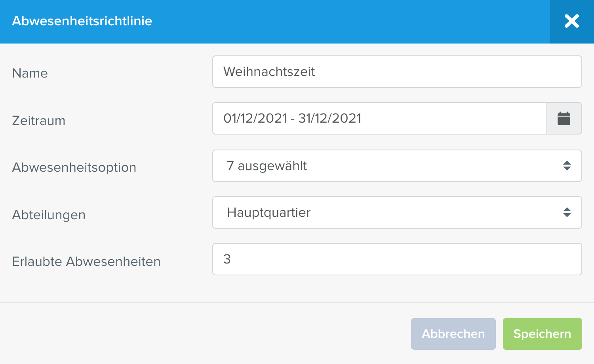Click the Erlaubte Abwesenheiten label
This screenshot has width=594, height=364.
[86, 262]
